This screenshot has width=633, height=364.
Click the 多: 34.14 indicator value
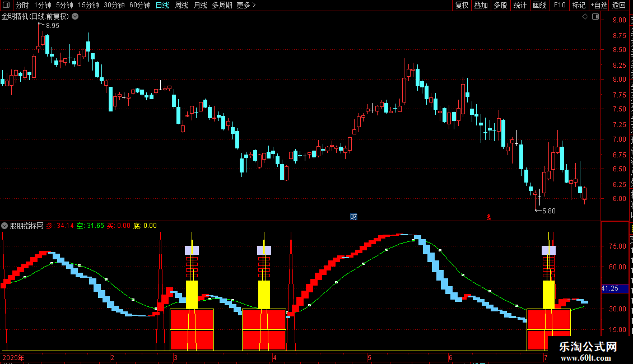point(60,226)
